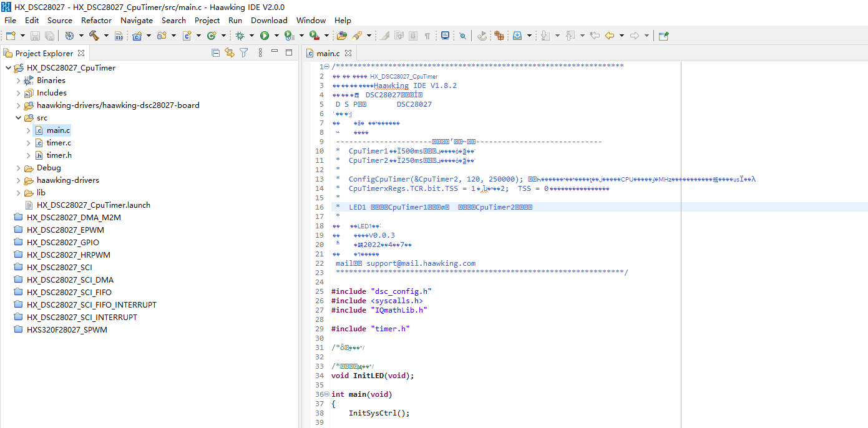Collapse the comment fold on line 1
Image resolution: width=868 pixels, height=428 pixels.
click(328, 67)
